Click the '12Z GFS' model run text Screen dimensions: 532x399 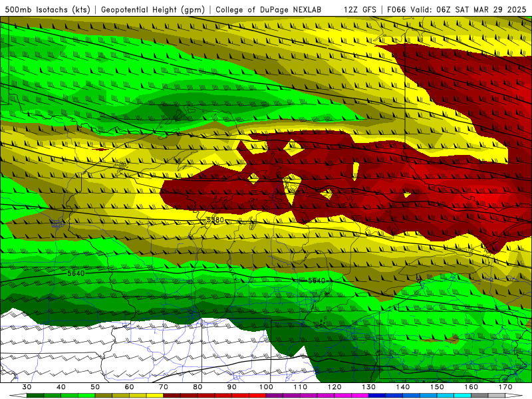point(360,9)
